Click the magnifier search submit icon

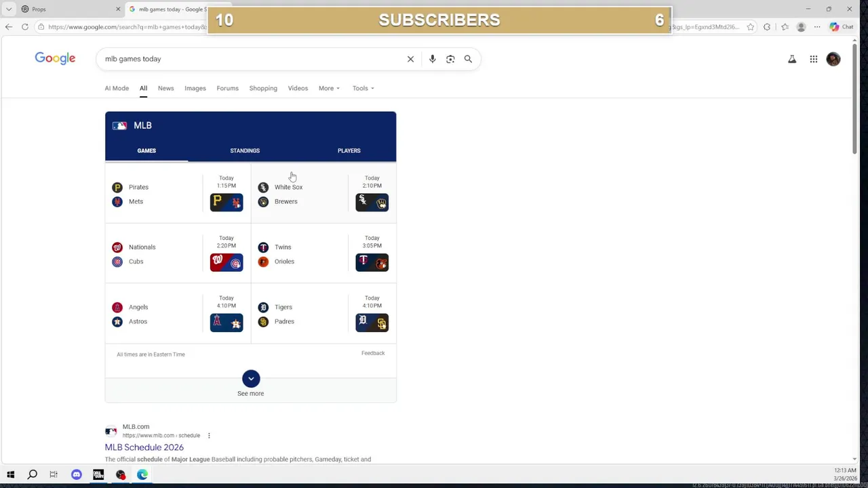click(x=468, y=59)
